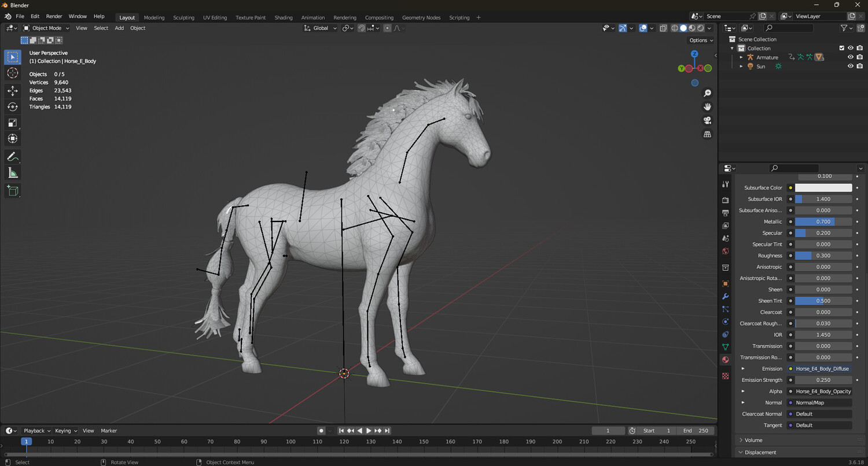Disable Armature in renders via camera icon
This screenshot has width=868, height=466.
point(860,57)
